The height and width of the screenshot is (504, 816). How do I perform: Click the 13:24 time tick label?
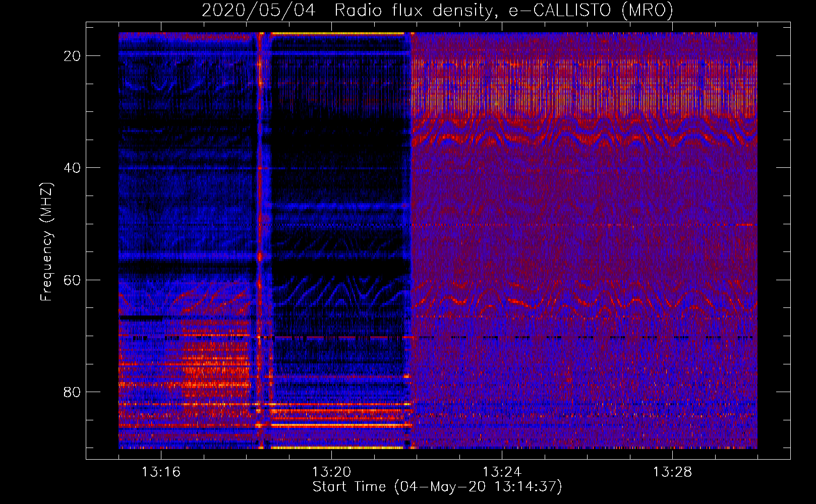click(x=502, y=472)
